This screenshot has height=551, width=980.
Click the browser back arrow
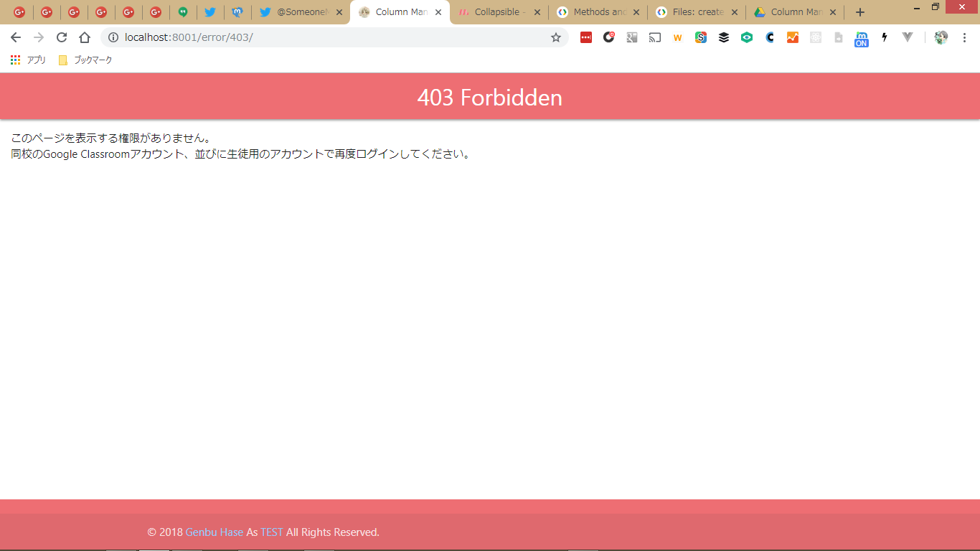tap(15, 37)
